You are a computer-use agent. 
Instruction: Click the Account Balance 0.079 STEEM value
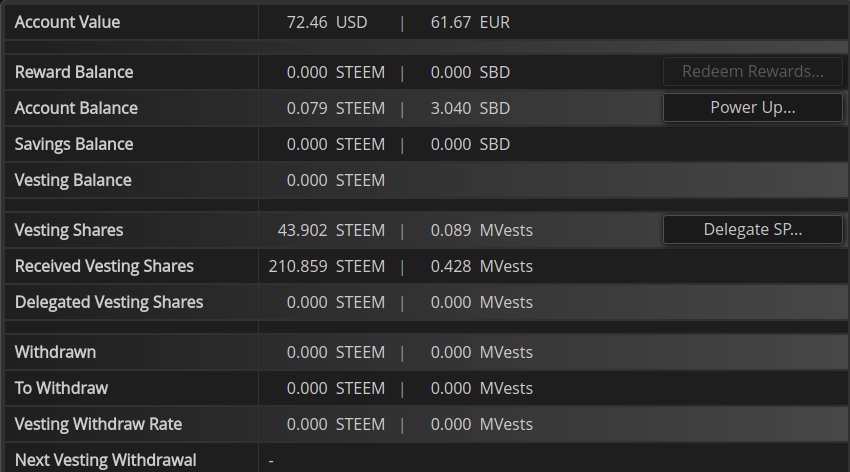click(335, 108)
